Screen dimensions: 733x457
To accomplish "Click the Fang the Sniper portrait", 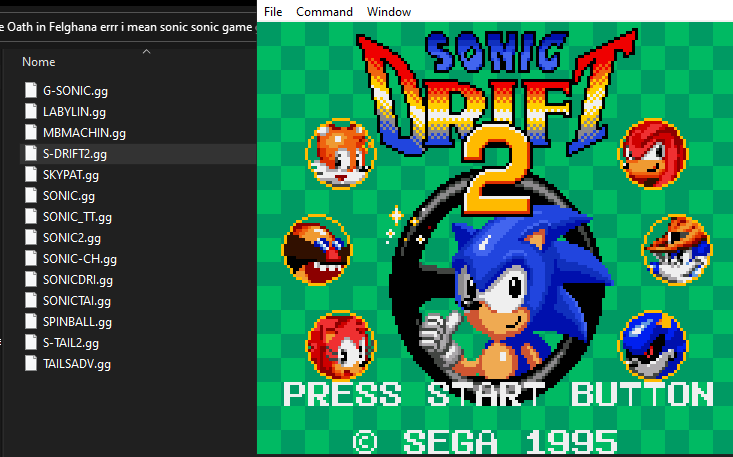I will (677, 250).
